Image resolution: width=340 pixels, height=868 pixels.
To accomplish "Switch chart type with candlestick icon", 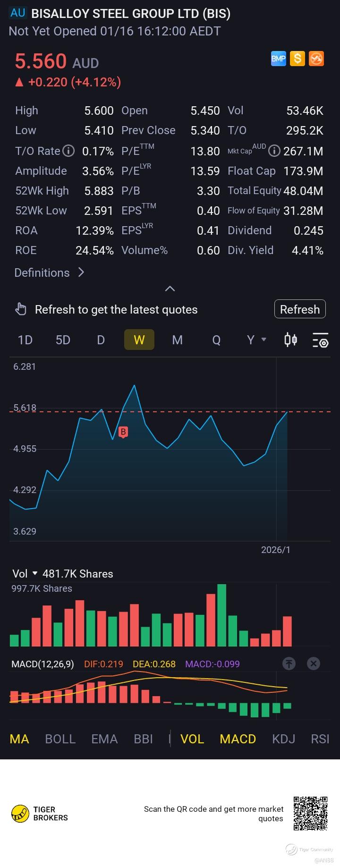I will (x=291, y=340).
